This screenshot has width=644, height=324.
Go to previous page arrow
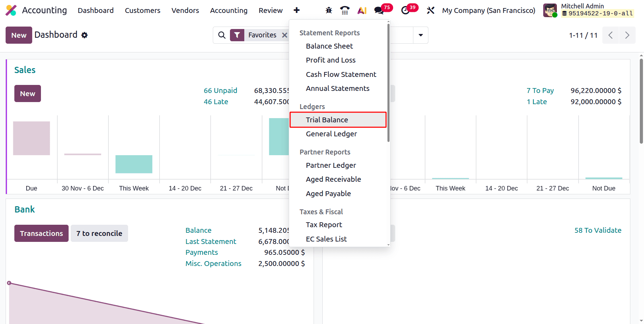click(610, 35)
